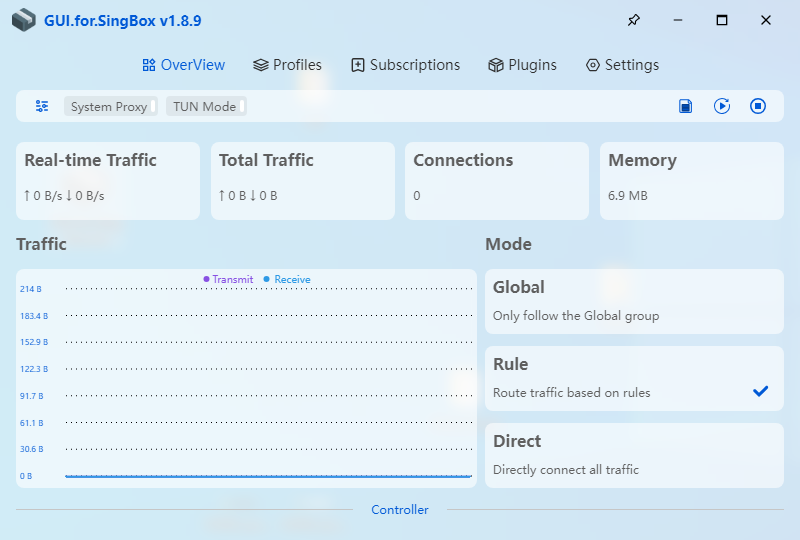Select the Global mode card

634,302
